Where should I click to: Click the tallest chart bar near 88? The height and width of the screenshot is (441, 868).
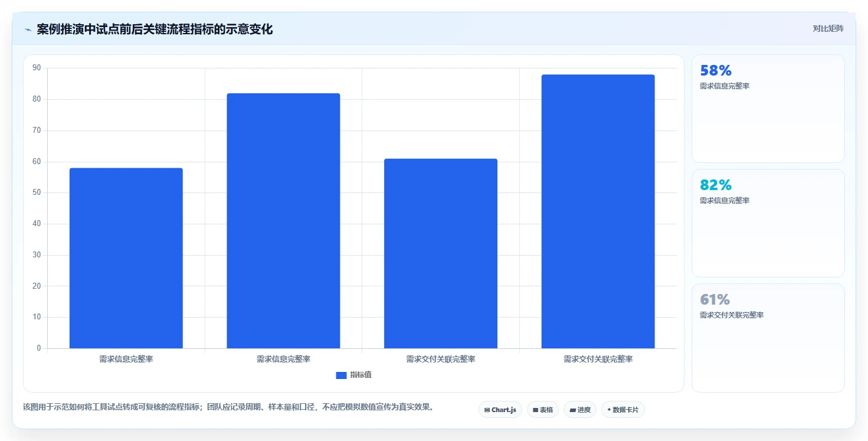(598, 211)
